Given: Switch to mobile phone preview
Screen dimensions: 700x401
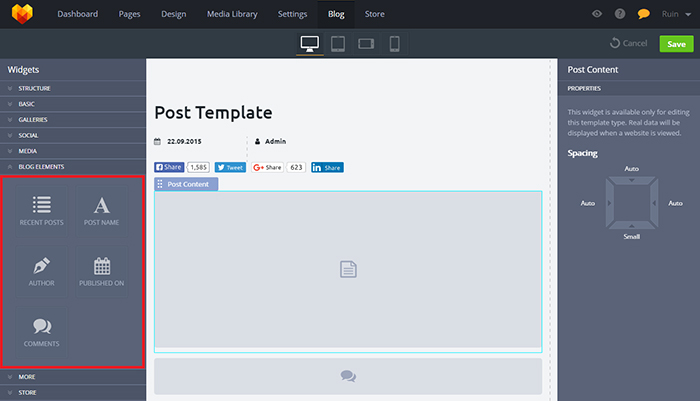Looking at the screenshot, I should click(394, 44).
